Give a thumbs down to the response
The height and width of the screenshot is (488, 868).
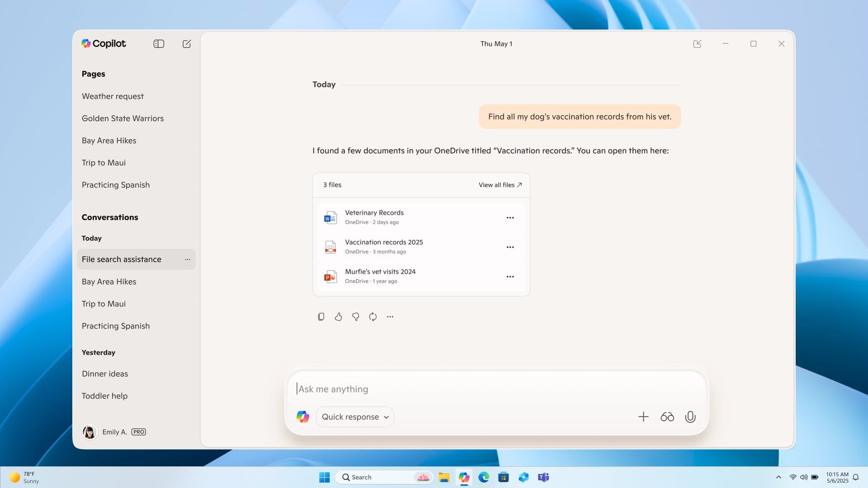click(x=356, y=317)
